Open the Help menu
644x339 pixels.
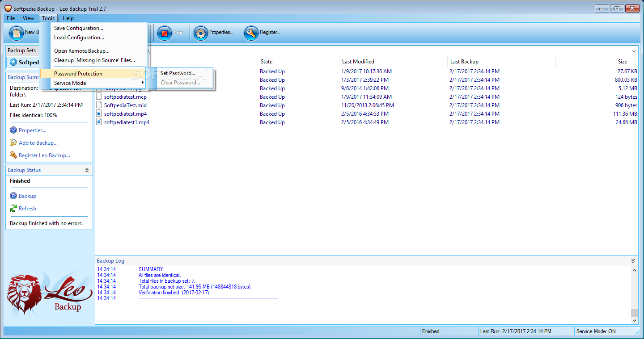[x=68, y=18]
